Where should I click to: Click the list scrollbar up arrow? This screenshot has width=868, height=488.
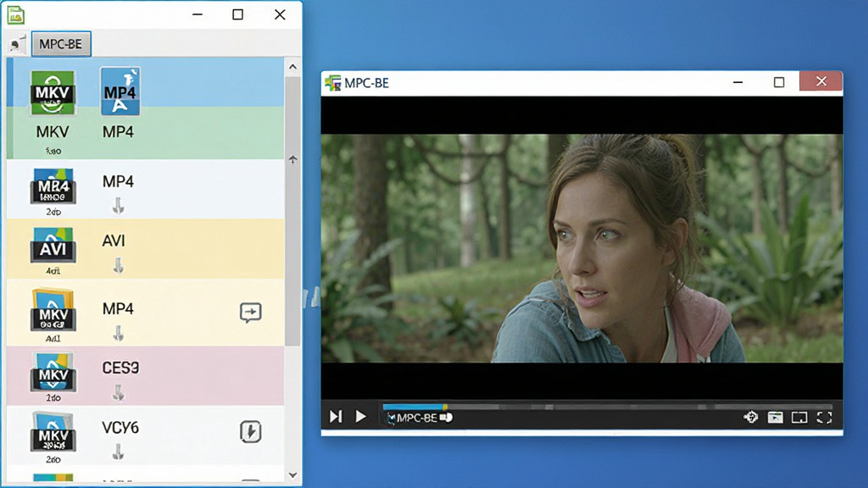click(292, 67)
